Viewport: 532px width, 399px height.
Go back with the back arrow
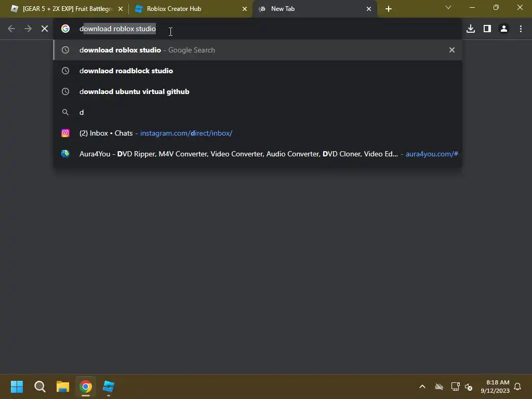(11, 29)
